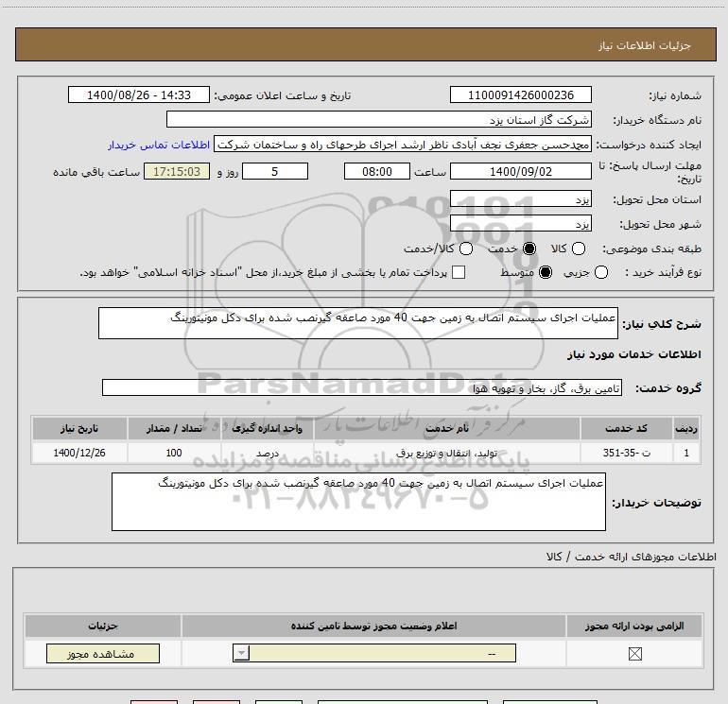Click the توضیحات خریدار text area
Screen dimensions: 728x704
(358, 502)
